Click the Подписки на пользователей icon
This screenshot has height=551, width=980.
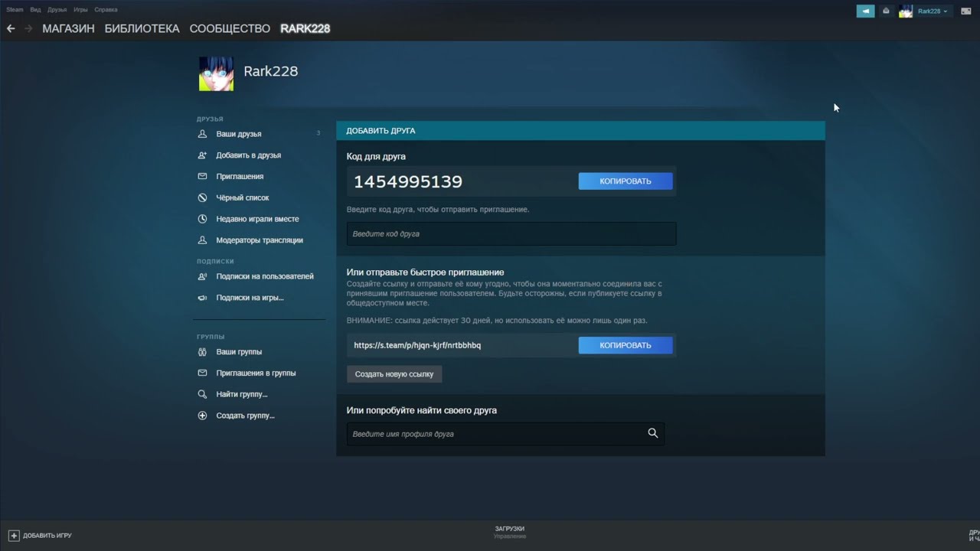(202, 276)
